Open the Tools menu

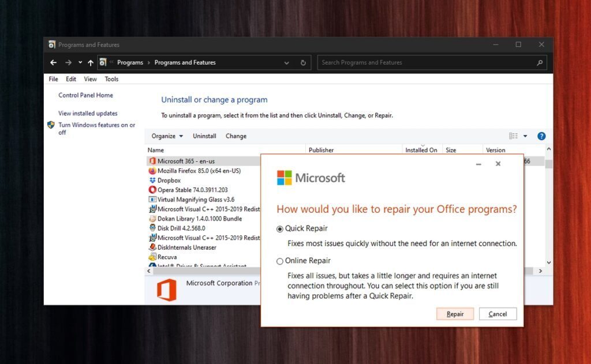click(111, 78)
